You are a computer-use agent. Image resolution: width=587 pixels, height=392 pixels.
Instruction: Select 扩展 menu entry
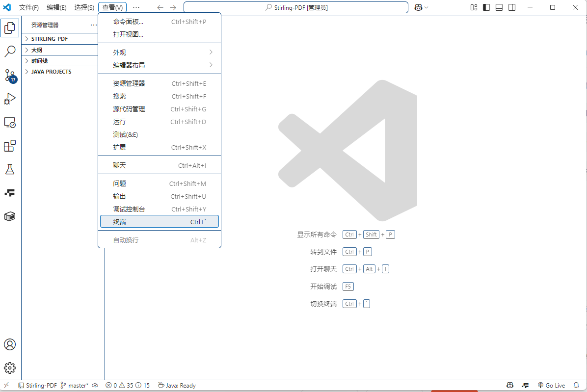(160, 147)
